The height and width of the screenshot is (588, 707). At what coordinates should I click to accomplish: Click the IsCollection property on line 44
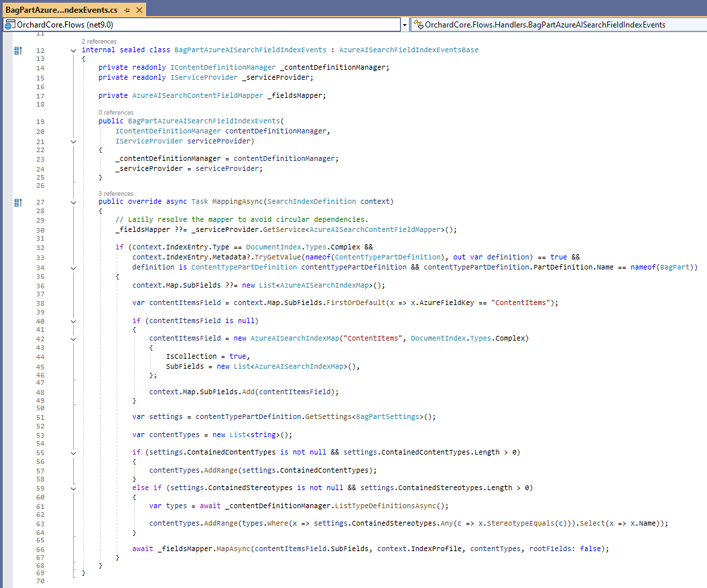pos(191,357)
